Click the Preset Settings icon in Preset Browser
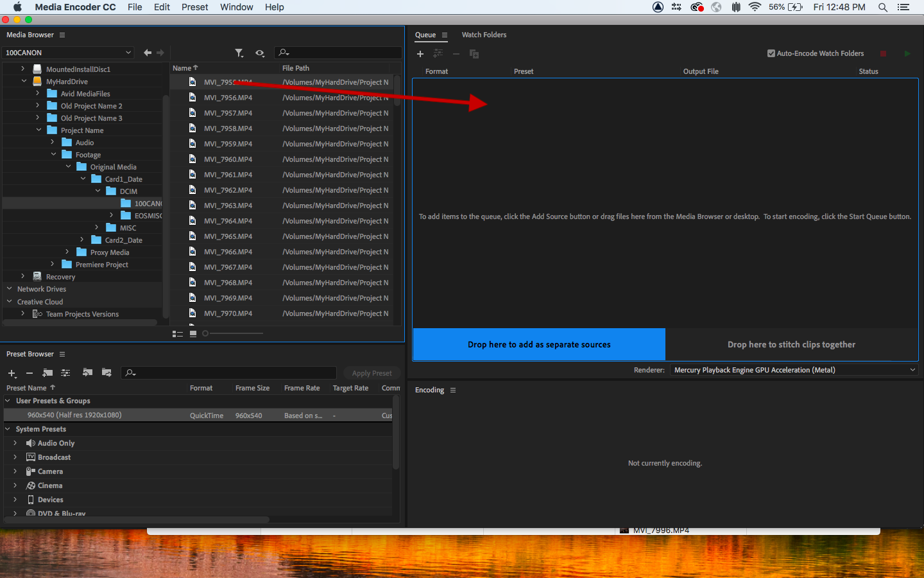The height and width of the screenshot is (578, 924). (x=65, y=372)
